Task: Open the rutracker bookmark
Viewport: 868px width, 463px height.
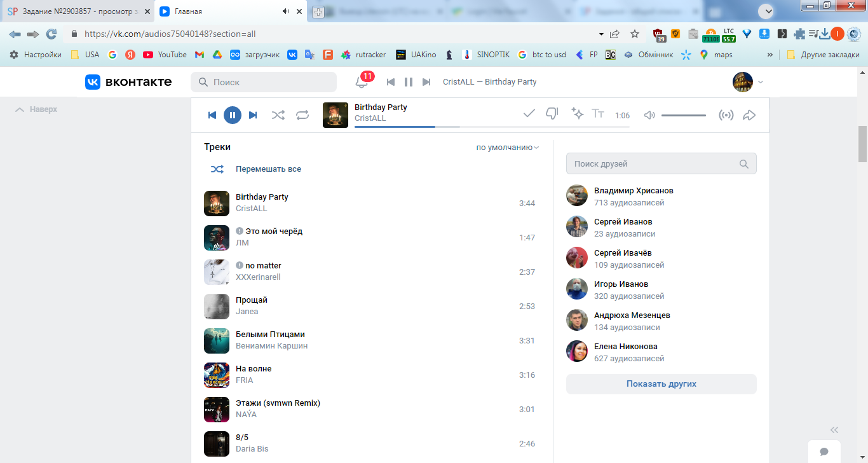Action: click(363, 55)
